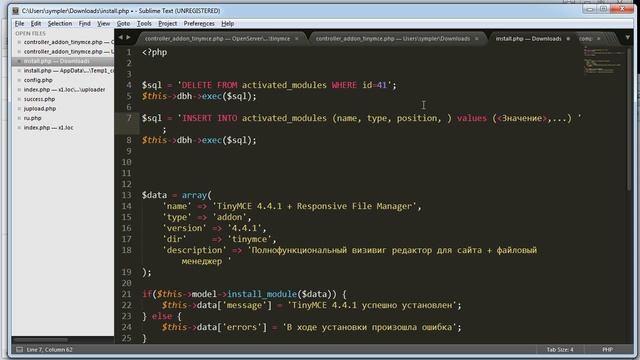Toggle sidebar with status bar panel icon

(19, 349)
